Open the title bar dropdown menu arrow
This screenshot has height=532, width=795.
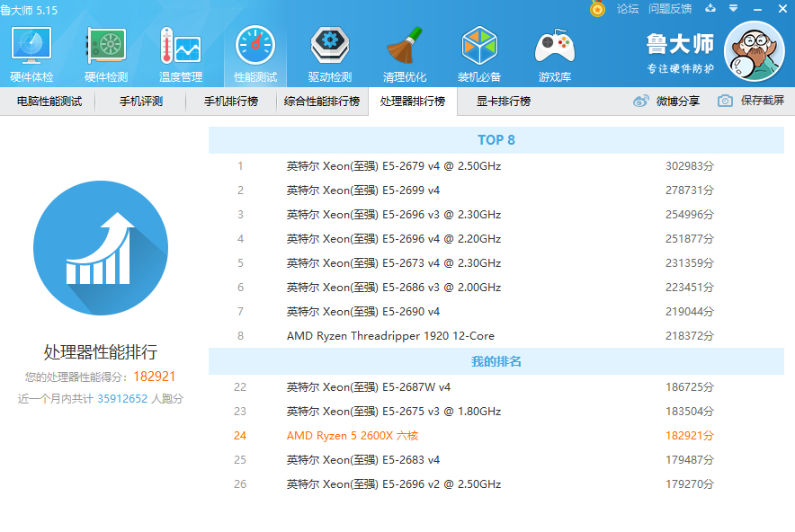pyautogui.click(x=733, y=8)
